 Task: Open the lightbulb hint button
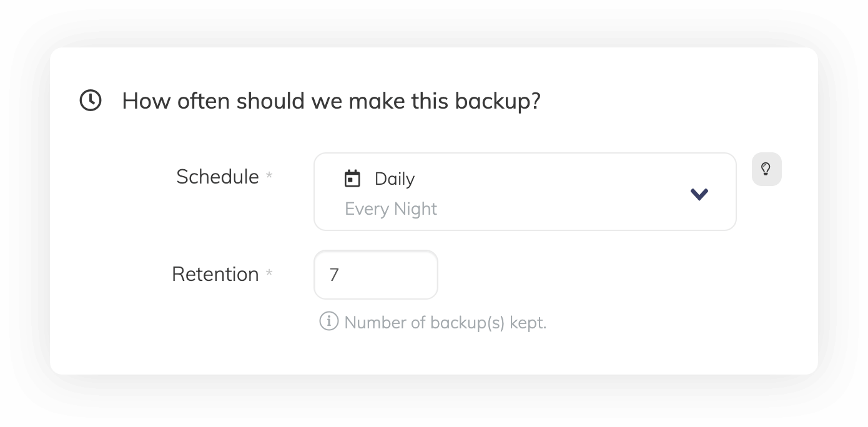tap(766, 169)
